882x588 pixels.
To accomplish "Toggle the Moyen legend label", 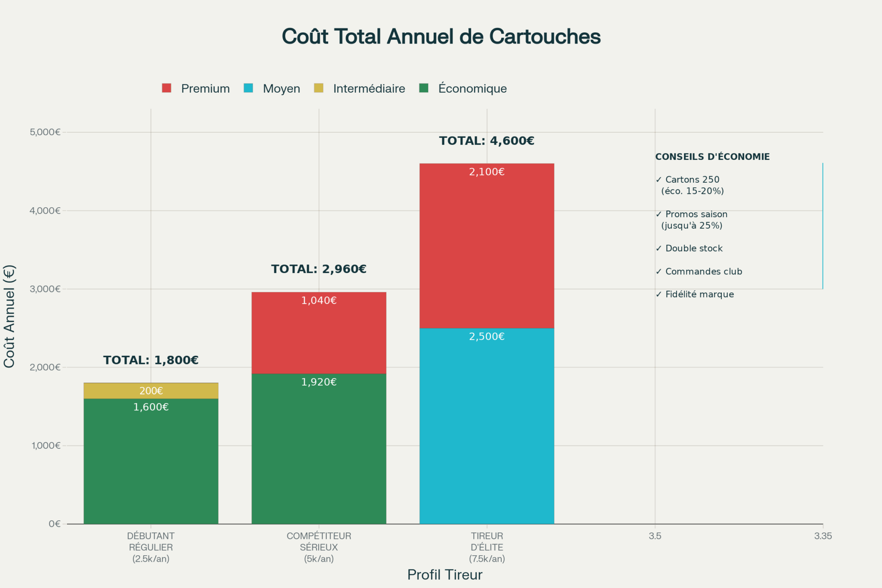I will click(x=282, y=89).
